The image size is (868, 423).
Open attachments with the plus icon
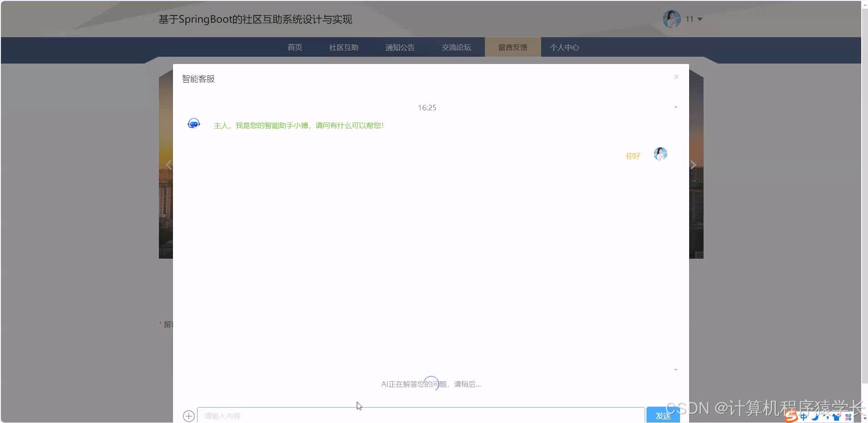click(188, 416)
